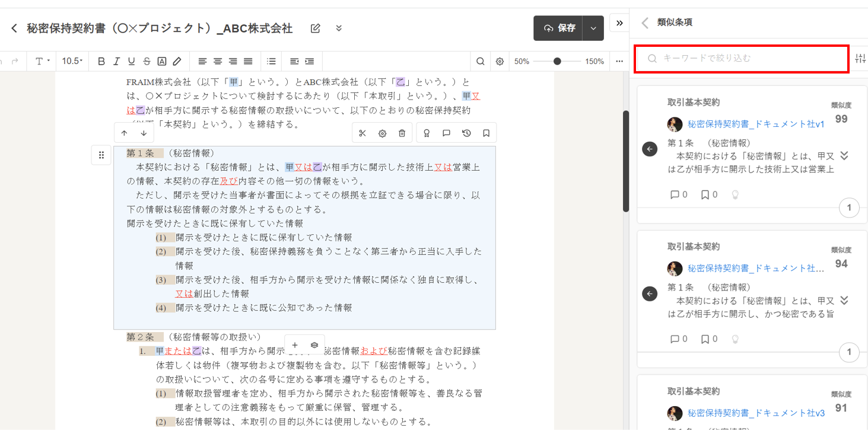Click the scissors icon above Article 1
The width and height of the screenshot is (868, 431).
pyautogui.click(x=363, y=133)
